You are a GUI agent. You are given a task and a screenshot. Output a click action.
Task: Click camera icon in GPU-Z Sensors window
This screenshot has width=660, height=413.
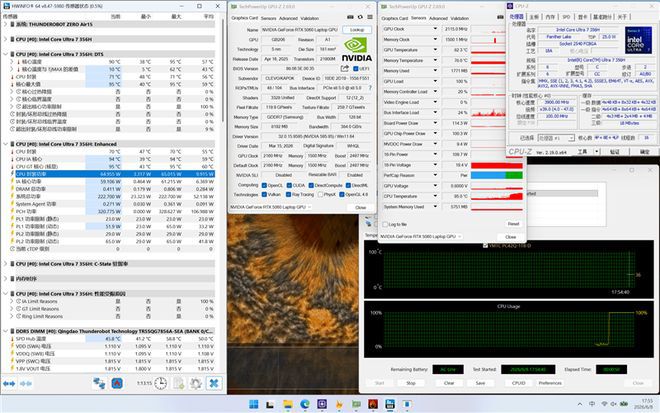[x=500, y=17]
